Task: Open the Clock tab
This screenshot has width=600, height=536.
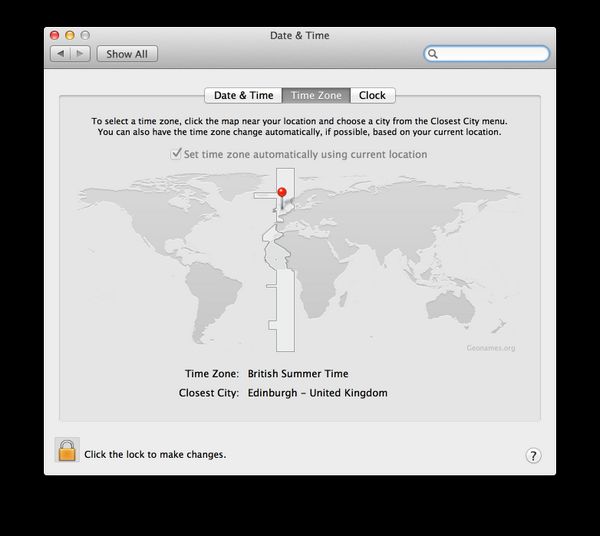Action: pyautogui.click(x=372, y=95)
